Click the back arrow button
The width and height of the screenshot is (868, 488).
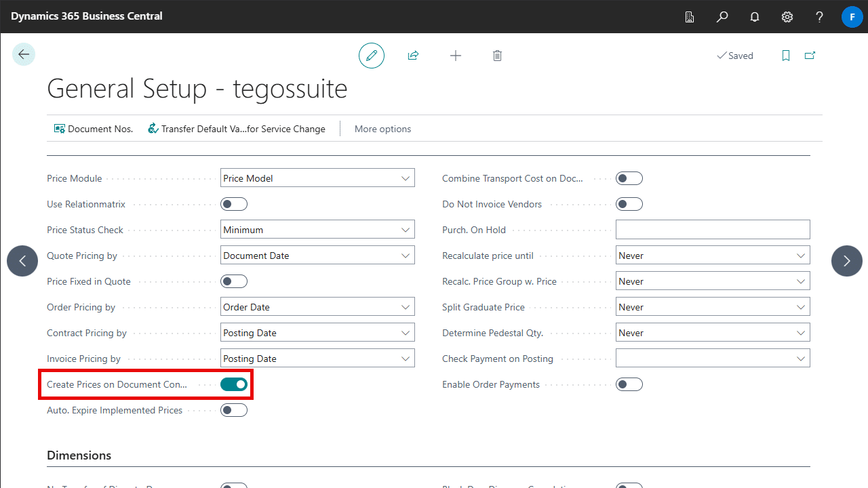24,55
